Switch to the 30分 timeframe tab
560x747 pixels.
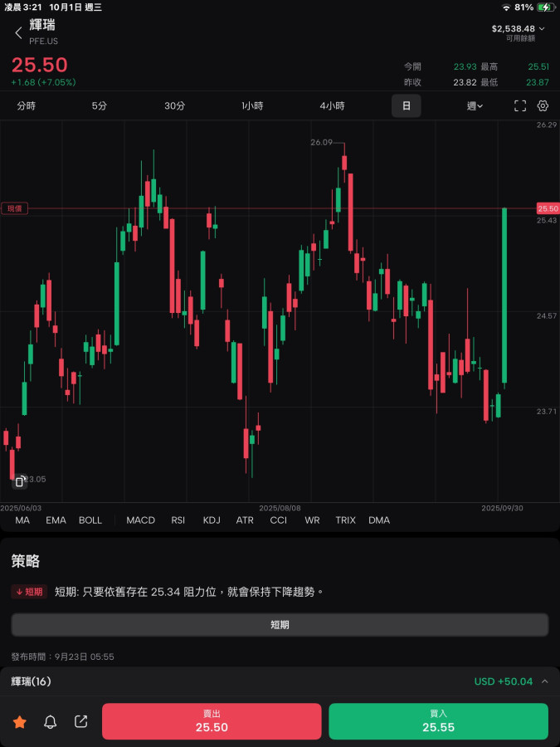(x=174, y=106)
